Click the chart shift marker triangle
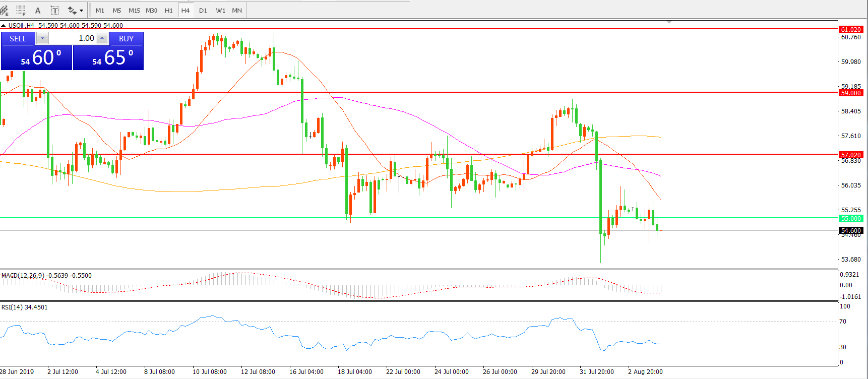The width and height of the screenshot is (868, 379). coord(669,22)
